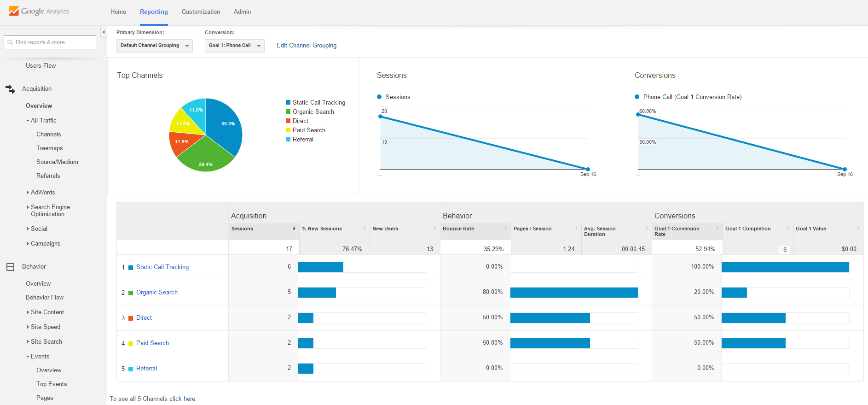
Task: Open the Static Call Tracking channel link
Action: click(x=162, y=267)
